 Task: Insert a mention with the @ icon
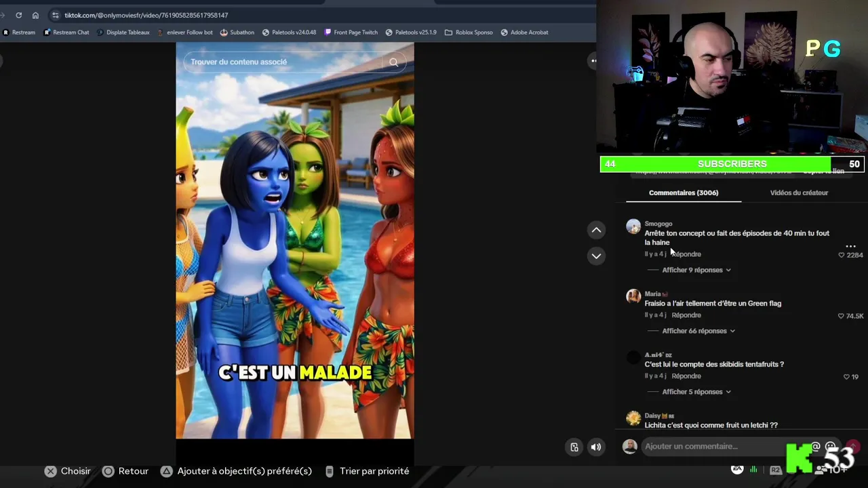click(x=816, y=447)
